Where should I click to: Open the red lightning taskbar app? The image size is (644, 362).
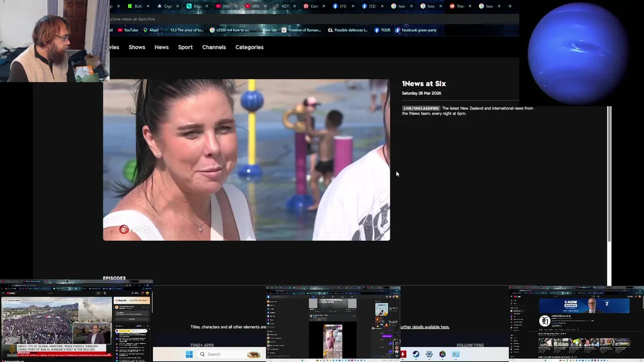tap(403, 354)
